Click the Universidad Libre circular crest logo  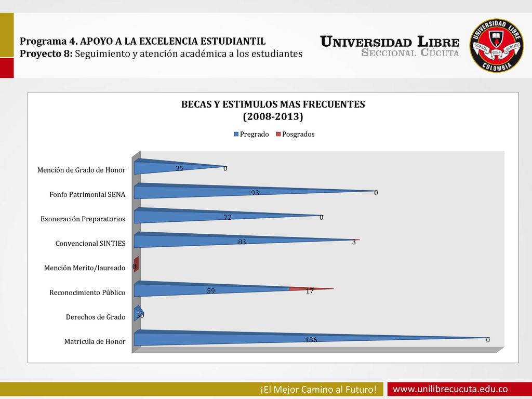(x=496, y=46)
